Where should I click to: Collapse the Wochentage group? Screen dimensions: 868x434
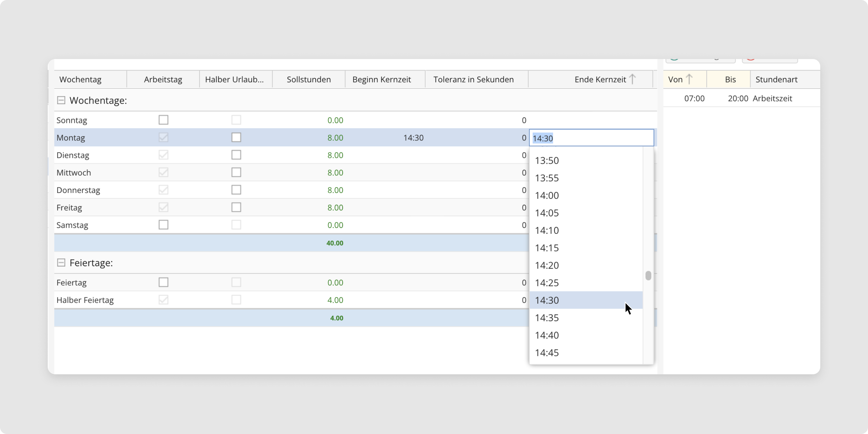click(61, 100)
